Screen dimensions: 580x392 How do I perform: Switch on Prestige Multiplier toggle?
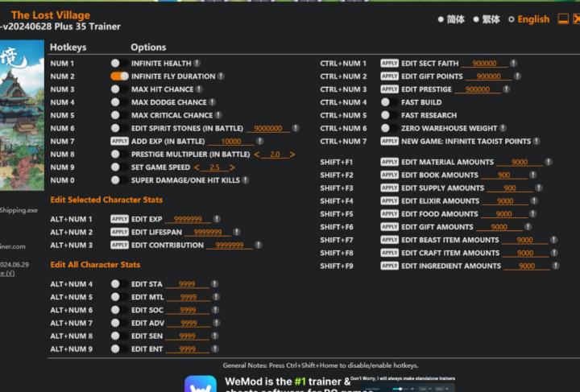119,154
